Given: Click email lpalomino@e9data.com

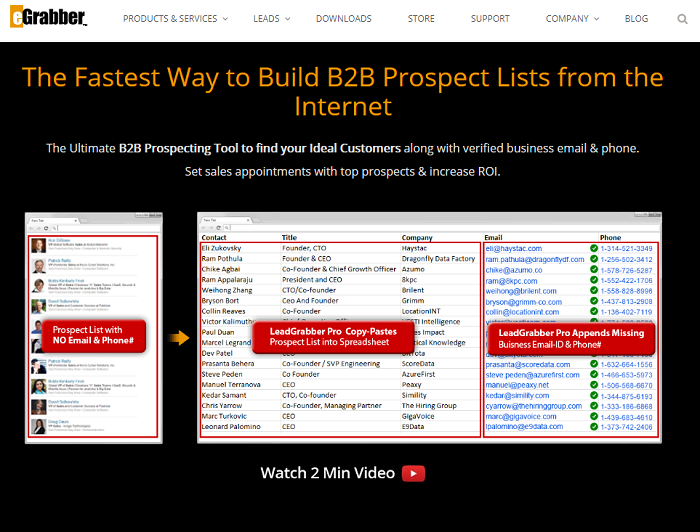Looking at the screenshot, I should point(524,427).
